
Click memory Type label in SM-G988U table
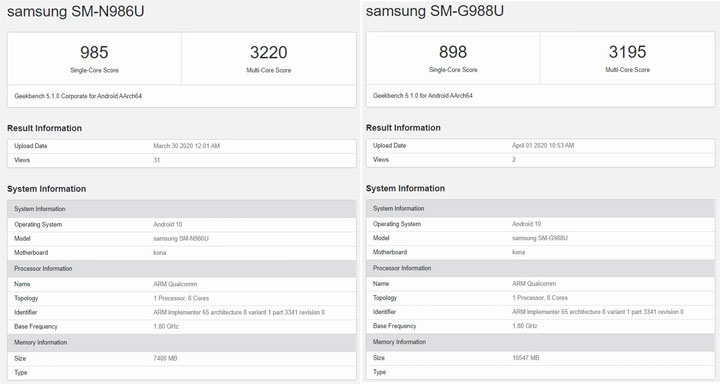point(379,373)
